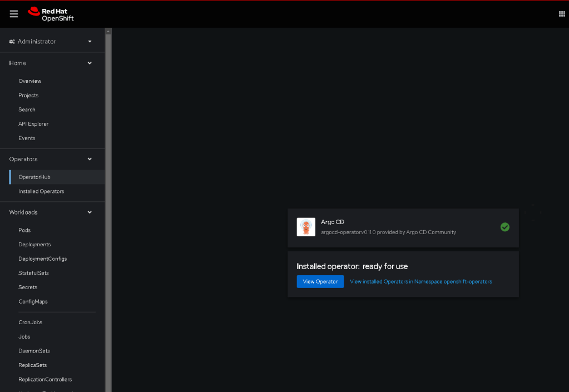
Task: Click the sidebar scrollbar up arrow
Action: pos(108,32)
